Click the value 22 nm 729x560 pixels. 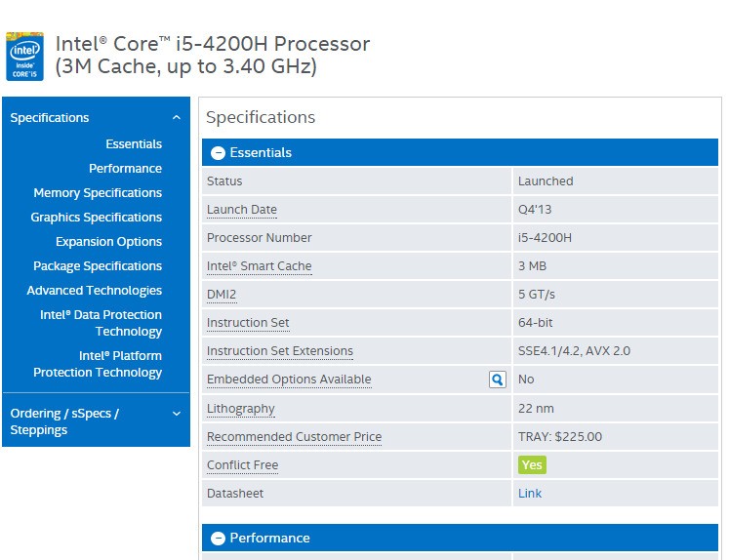pos(536,409)
